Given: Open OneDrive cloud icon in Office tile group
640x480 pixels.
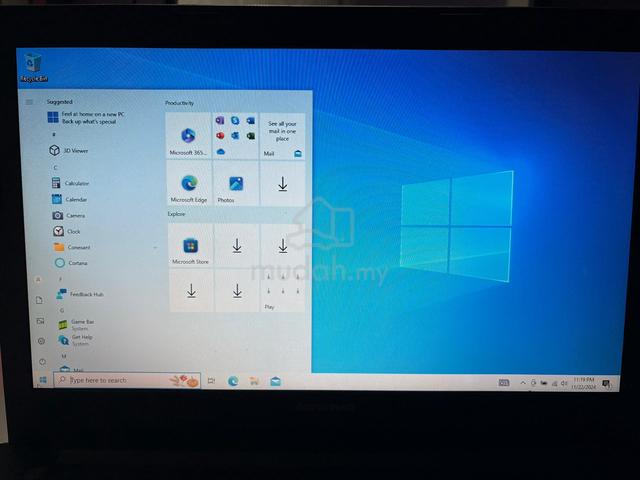Looking at the screenshot, I should coord(220,151).
